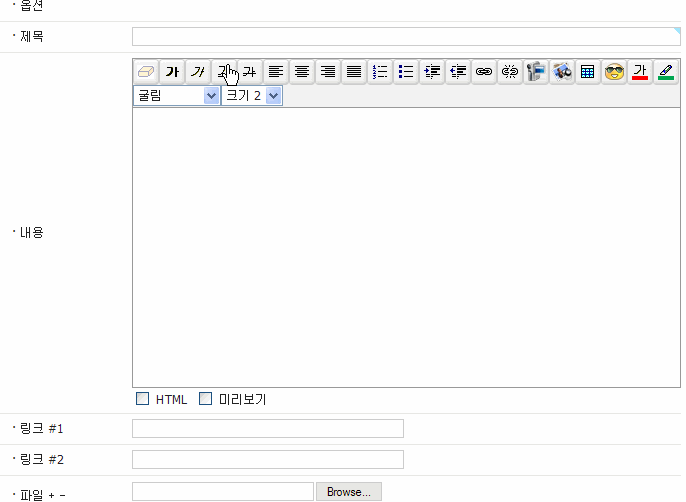Check the 미리보기 preview box

click(206, 399)
